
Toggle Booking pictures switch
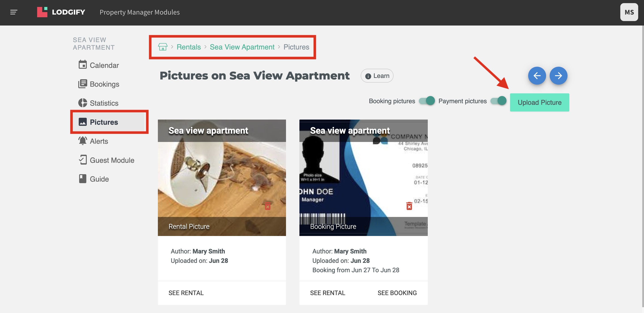point(427,101)
